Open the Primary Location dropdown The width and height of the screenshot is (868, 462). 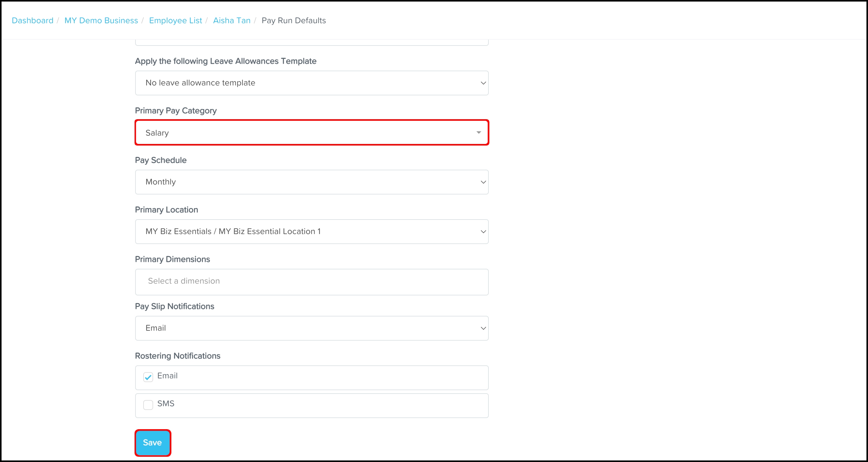pos(311,232)
